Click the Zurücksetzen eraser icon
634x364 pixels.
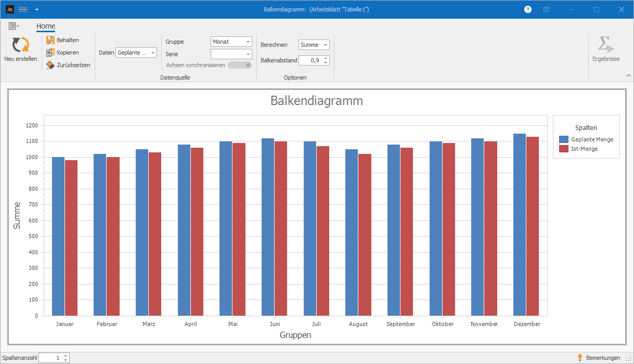pyautogui.click(x=50, y=65)
